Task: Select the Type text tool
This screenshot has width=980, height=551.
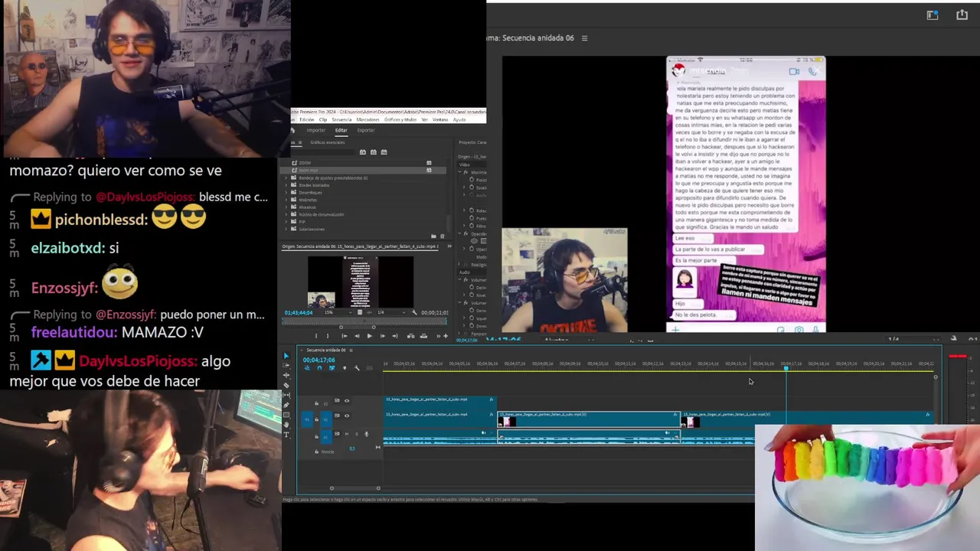Action: pyautogui.click(x=286, y=435)
